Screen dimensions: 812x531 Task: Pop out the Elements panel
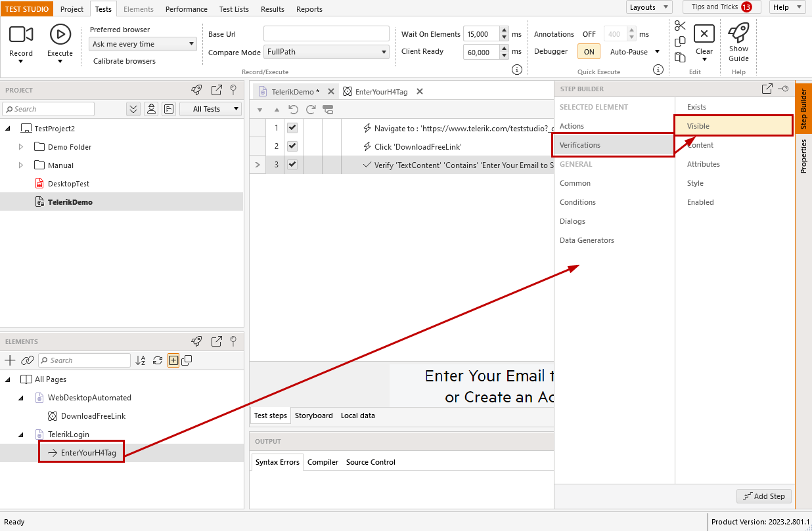click(x=216, y=341)
